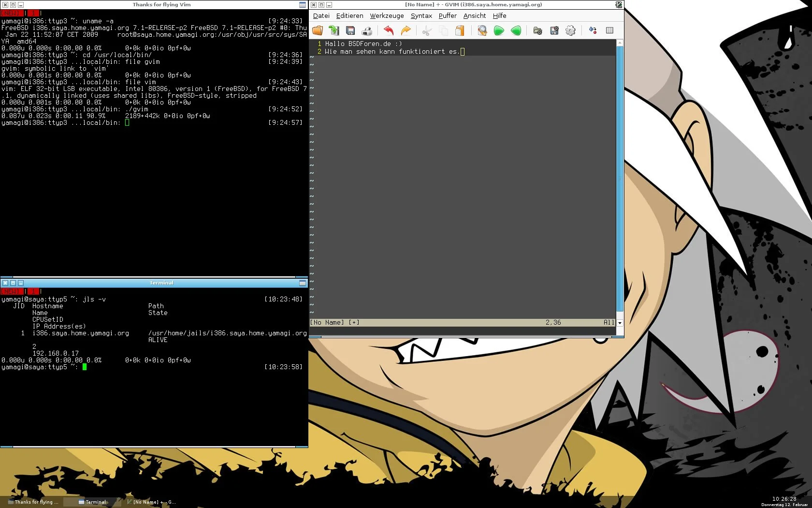Click the grid-shaped tags toolbar icon
This screenshot has width=812, height=508.
click(609, 30)
